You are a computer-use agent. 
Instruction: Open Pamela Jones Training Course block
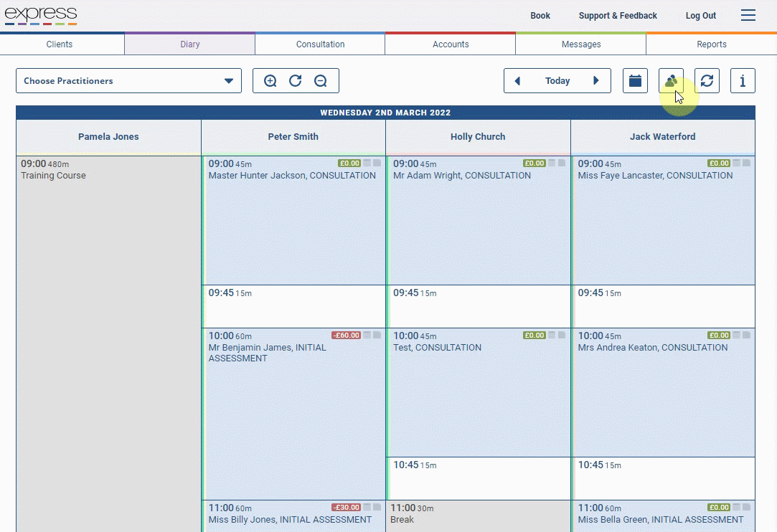coord(108,343)
